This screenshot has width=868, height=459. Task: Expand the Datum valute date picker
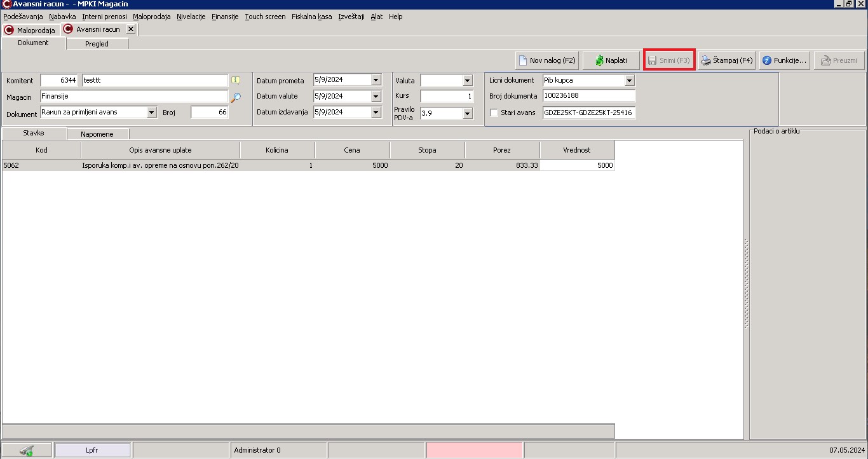click(x=376, y=97)
